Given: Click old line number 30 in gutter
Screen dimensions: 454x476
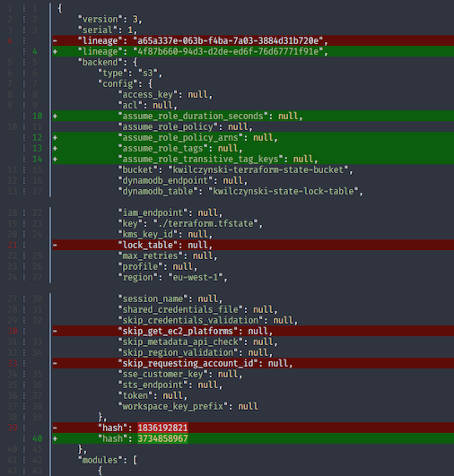Looking at the screenshot, I should (x=13, y=331).
